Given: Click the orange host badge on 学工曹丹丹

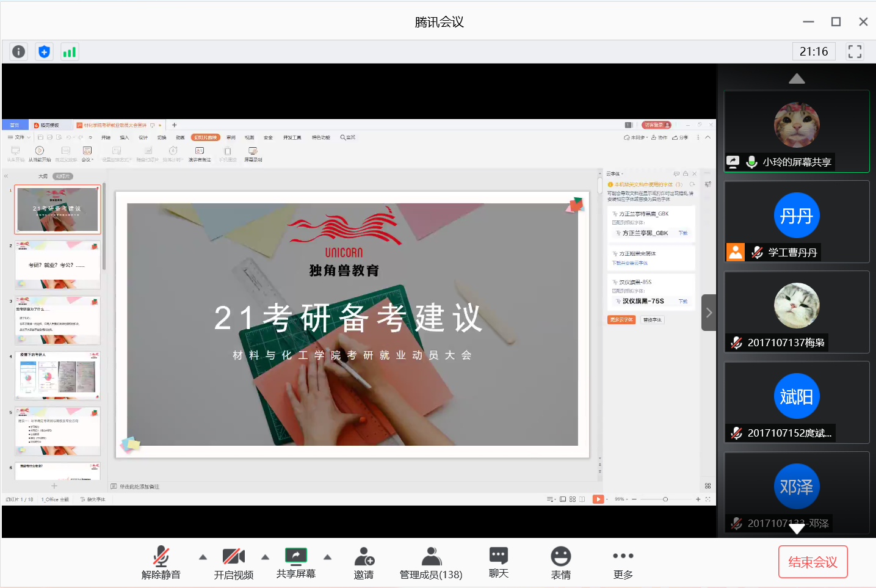Looking at the screenshot, I should click(736, 252).
